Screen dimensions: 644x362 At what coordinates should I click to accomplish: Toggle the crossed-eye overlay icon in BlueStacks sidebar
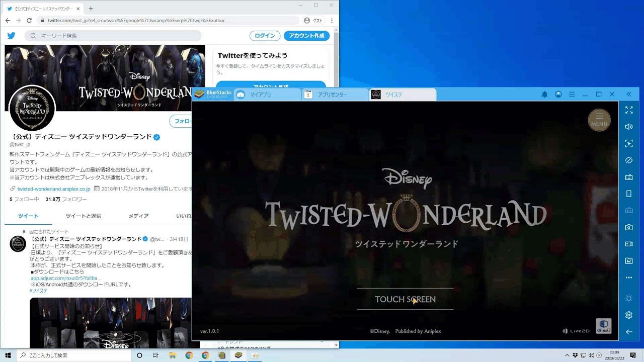click(x=628, y=160)
